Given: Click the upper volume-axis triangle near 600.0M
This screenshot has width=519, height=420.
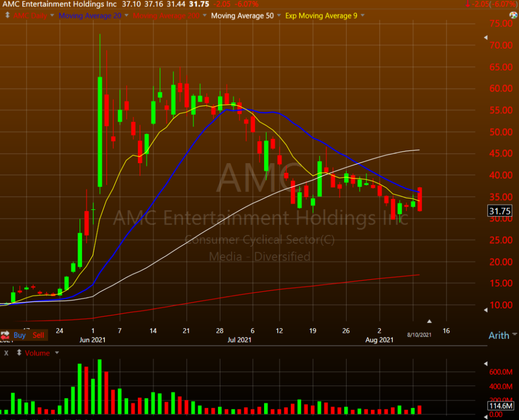Looking at the screenshot, I should coord(486,363).
